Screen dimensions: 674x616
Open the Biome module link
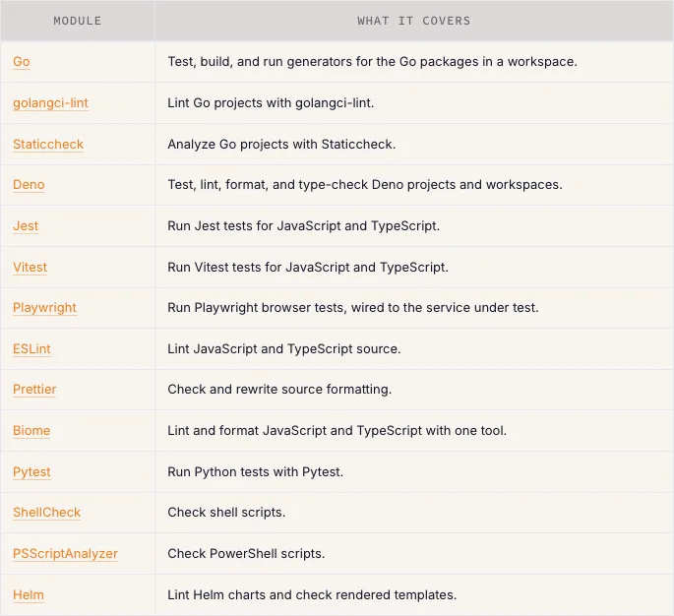coord(31,430)
